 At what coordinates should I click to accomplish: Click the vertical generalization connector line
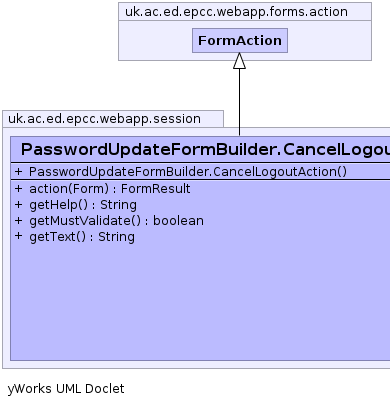pos(239,102)
